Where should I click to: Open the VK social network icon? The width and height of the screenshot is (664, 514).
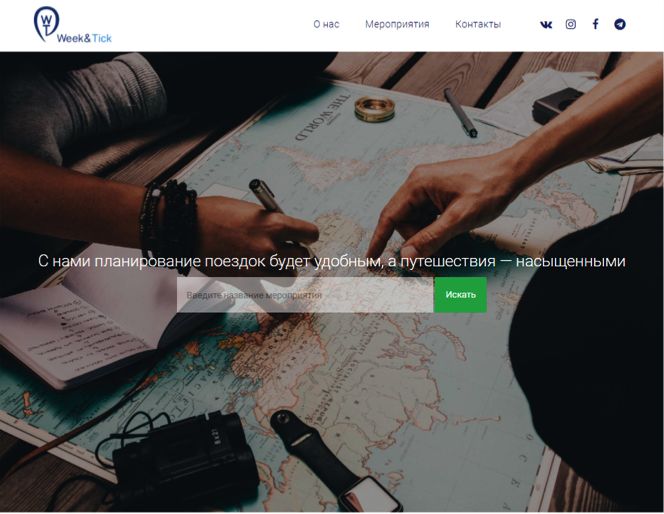[546, 25]
